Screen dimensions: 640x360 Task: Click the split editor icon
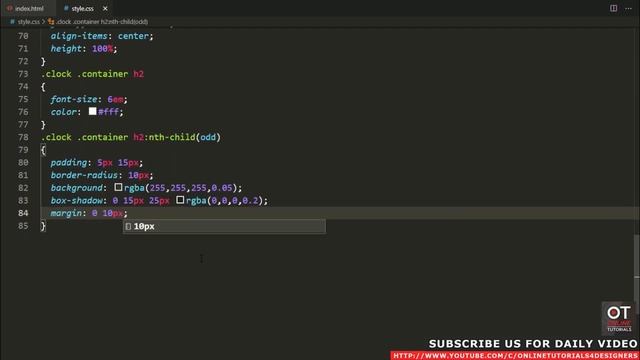pyautogui.click(x=613, y=8)
